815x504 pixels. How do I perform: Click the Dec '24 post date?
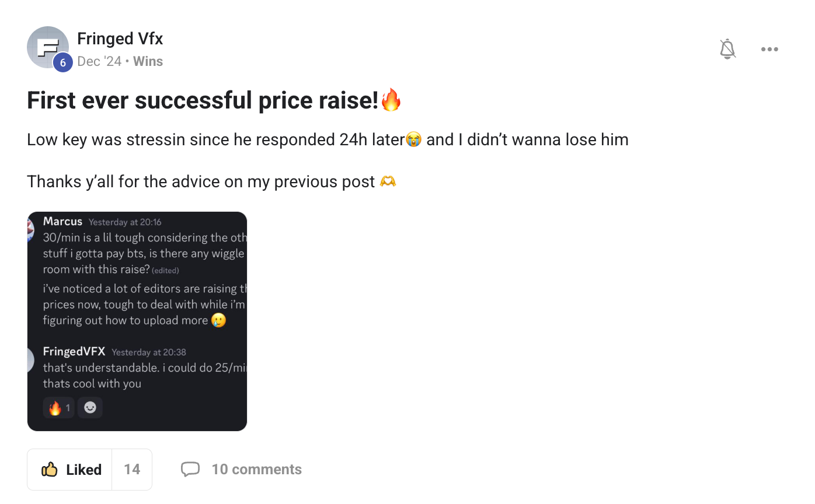tap(99, 61)
